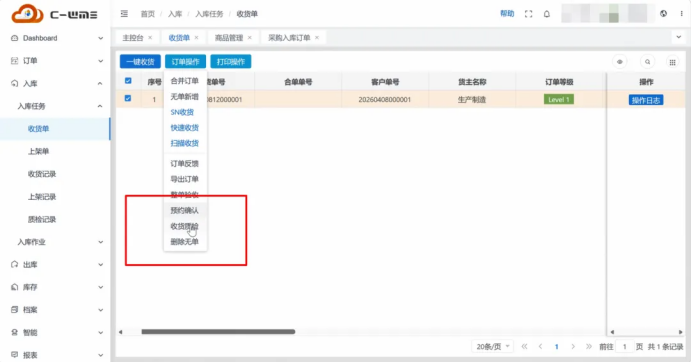
Task: Choose 删除无单 menu item
Action: tap(184, 242)
